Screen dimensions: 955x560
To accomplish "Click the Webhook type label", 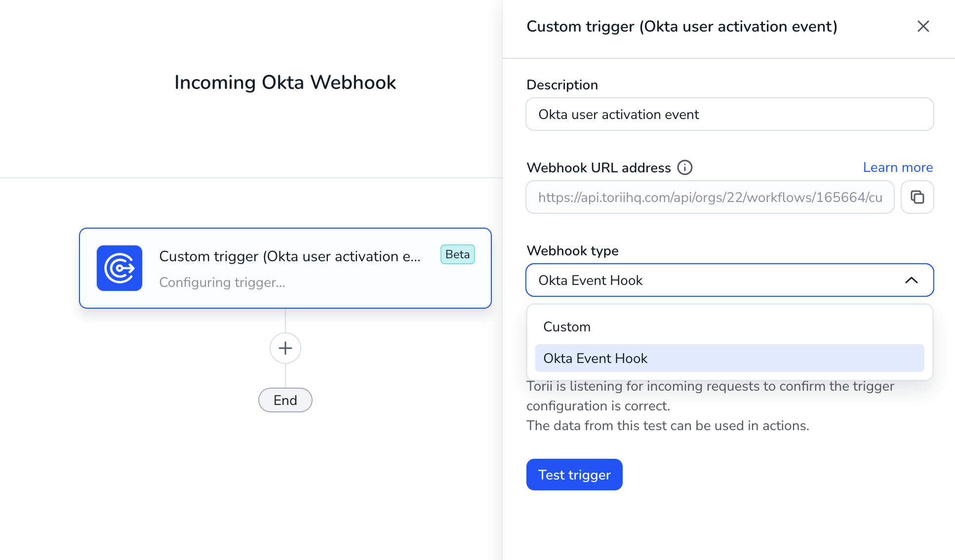I will 572,250.
